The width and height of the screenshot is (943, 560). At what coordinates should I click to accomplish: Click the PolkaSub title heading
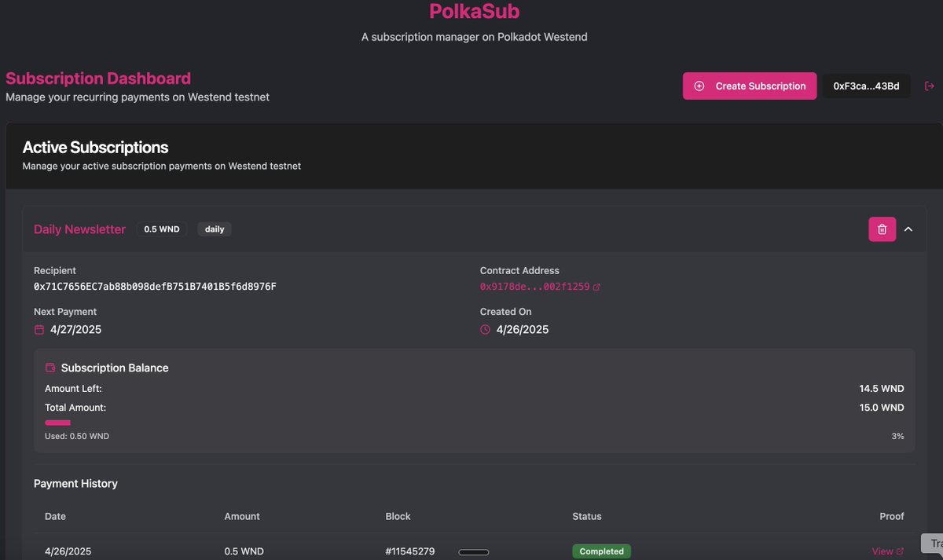tap(474, 12)
